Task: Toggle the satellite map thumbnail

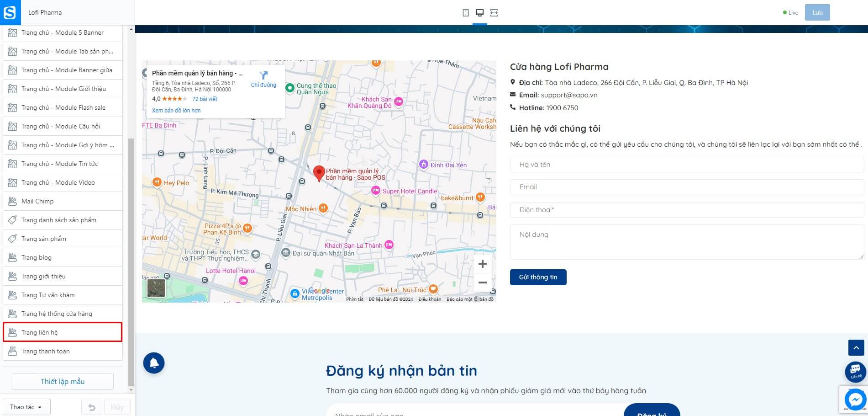Action: pyautogui.click(x=156, y=288)
